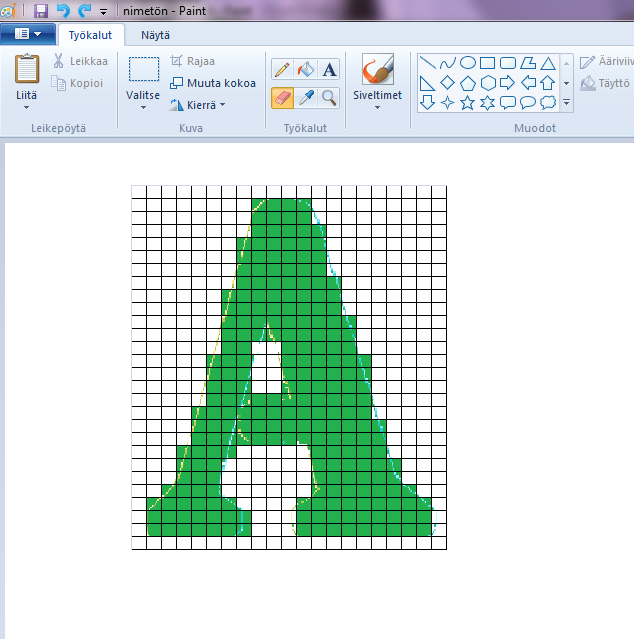Open the Ääriviiva outline dropdown
Viewport: 634px width, 639px height.
click(607, 62)
